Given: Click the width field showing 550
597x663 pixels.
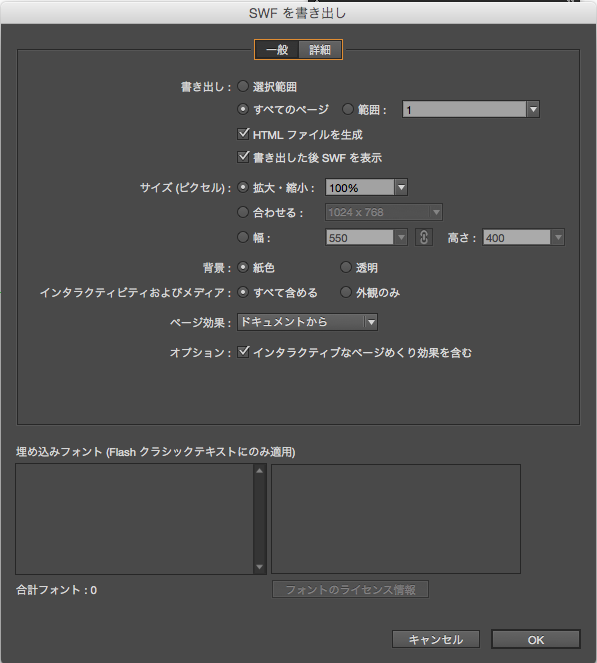Looking at the screenshot, I should coord(360,237).
